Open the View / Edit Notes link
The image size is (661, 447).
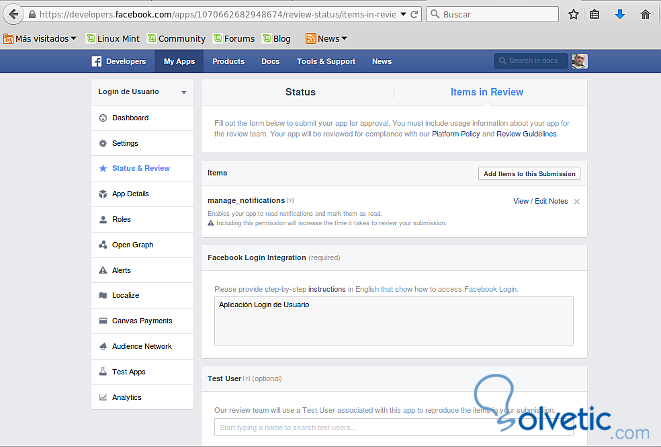click(540, 201)
